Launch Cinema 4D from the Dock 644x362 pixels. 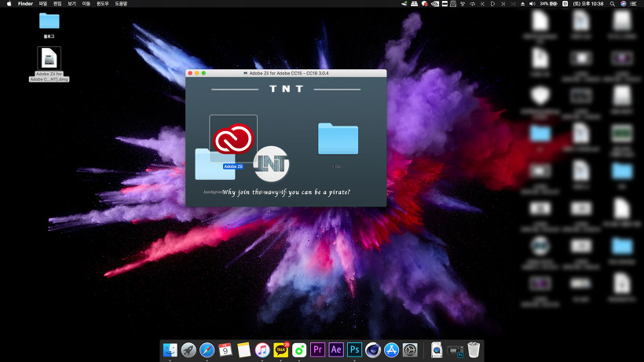(373, 350)
